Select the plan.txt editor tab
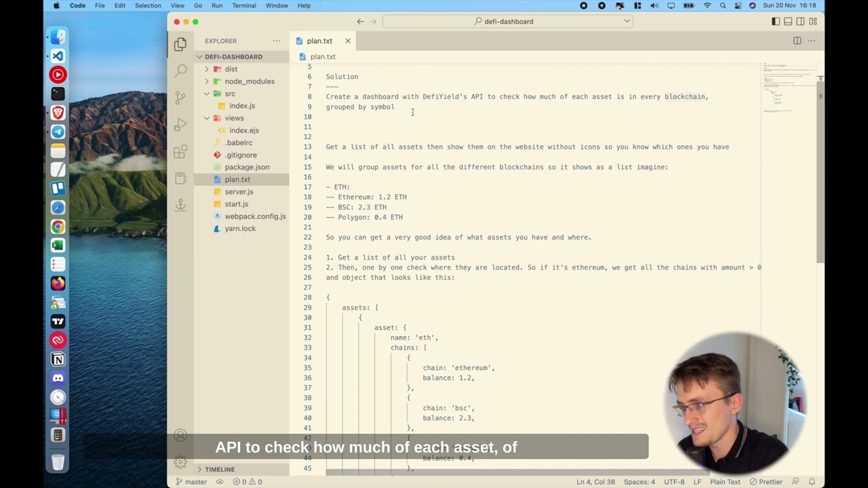The height and width of the screenshot is (488, 868). coord(323,41)
